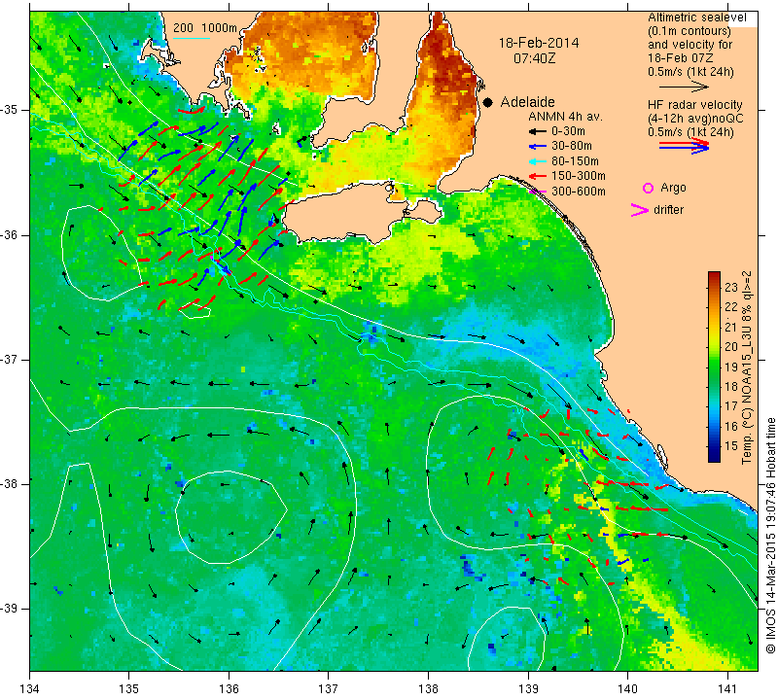778x700 pixels.
Task: Click the 'drifter' legend text
Action: click(668, 210)
